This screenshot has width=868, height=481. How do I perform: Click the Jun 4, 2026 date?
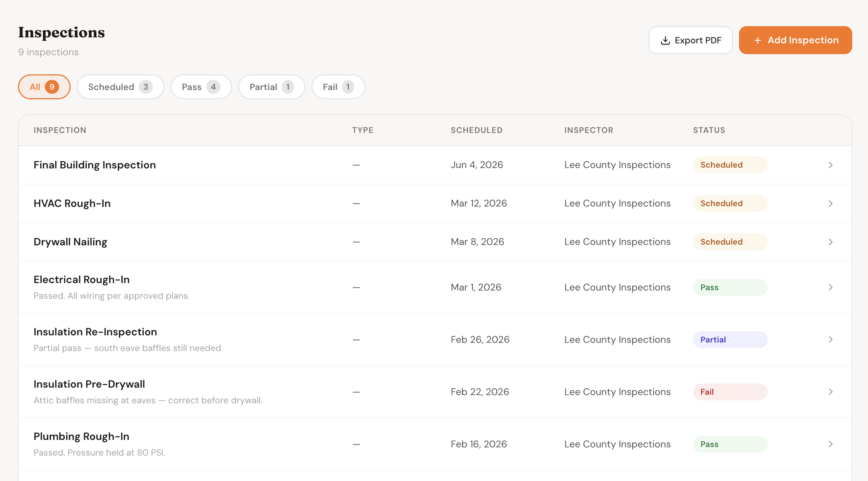477,165
